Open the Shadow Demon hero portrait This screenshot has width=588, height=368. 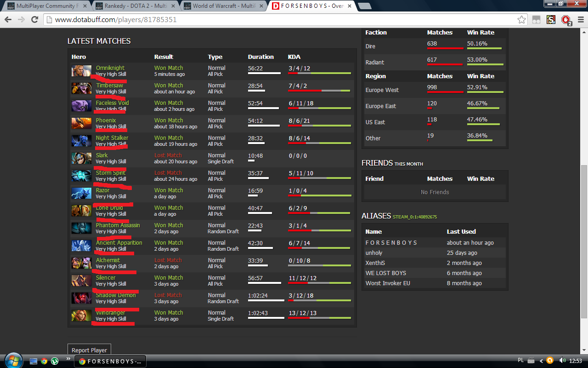pyautogui.click(x=81, y=299)
